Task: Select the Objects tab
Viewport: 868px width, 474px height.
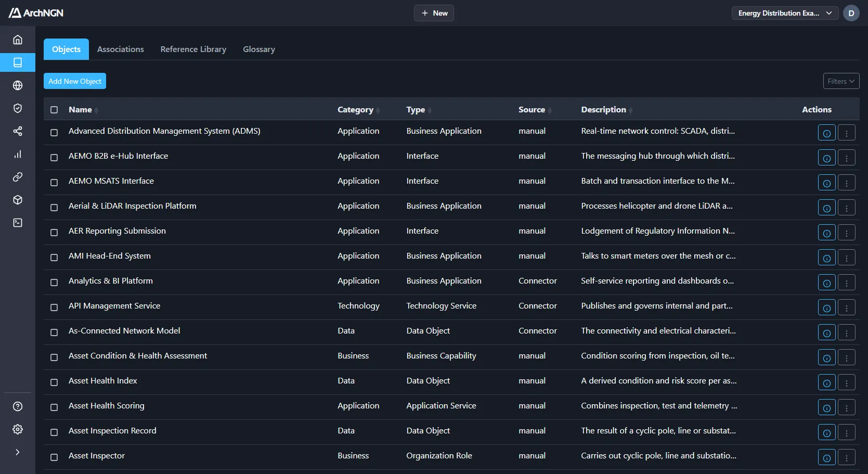Action: click(x=66, y=49)
